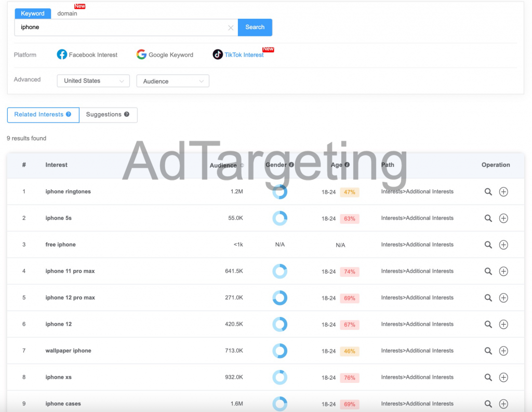Screen dimensions: 532x412
Task: Click the Interest column header
Action: click(56, 165)
